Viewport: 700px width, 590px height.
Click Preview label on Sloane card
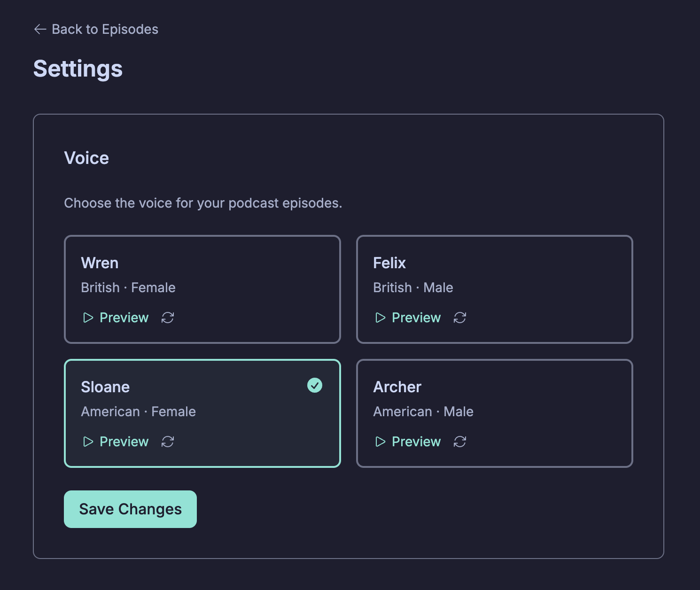(x=124, y=442)
